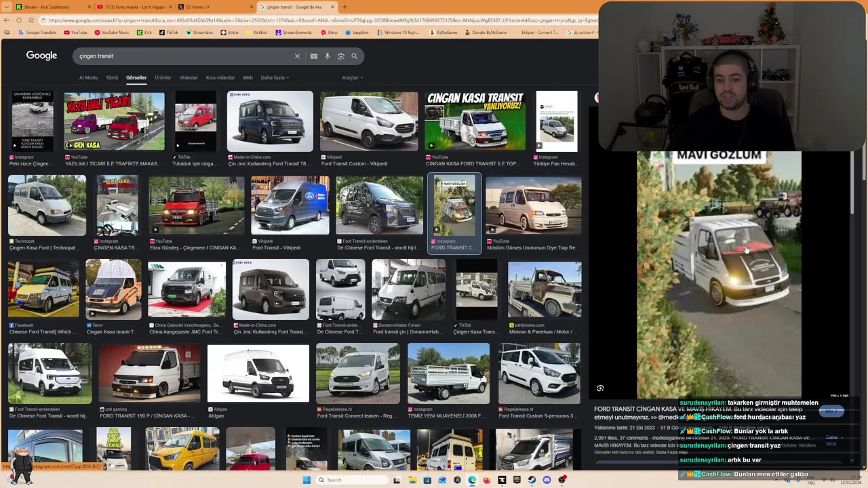Go back in browser history
868x488 pixels.
click(6, 20)
